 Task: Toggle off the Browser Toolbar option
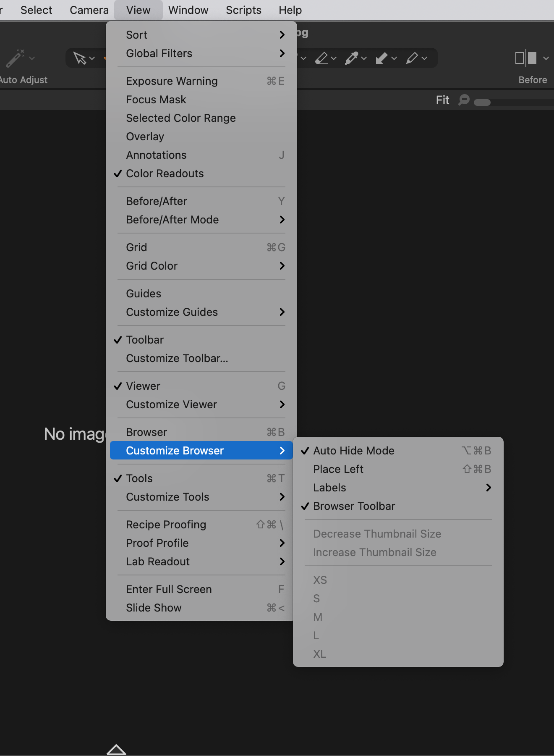point(354,506)
